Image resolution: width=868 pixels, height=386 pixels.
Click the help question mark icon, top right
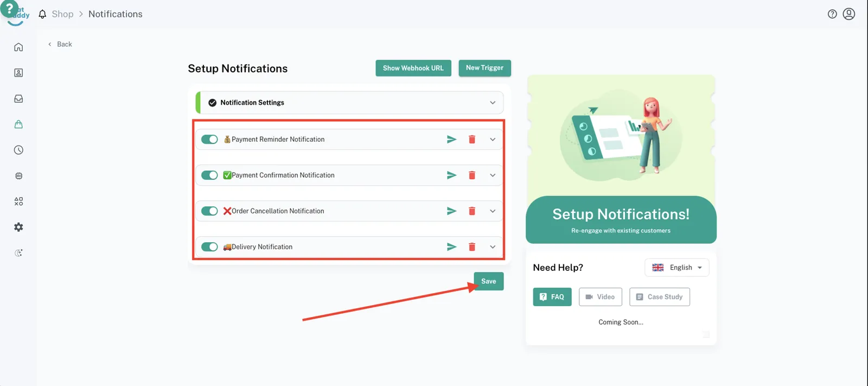tap(832, 14)
